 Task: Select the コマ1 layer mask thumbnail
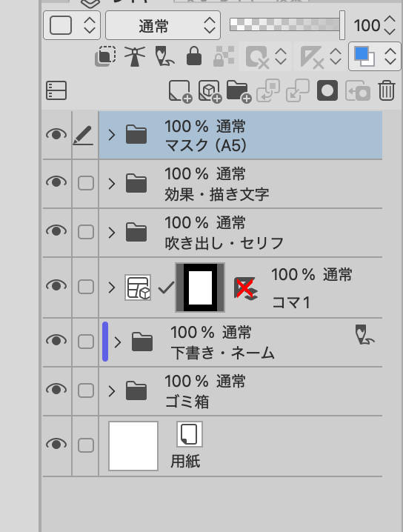pos(200,287)
